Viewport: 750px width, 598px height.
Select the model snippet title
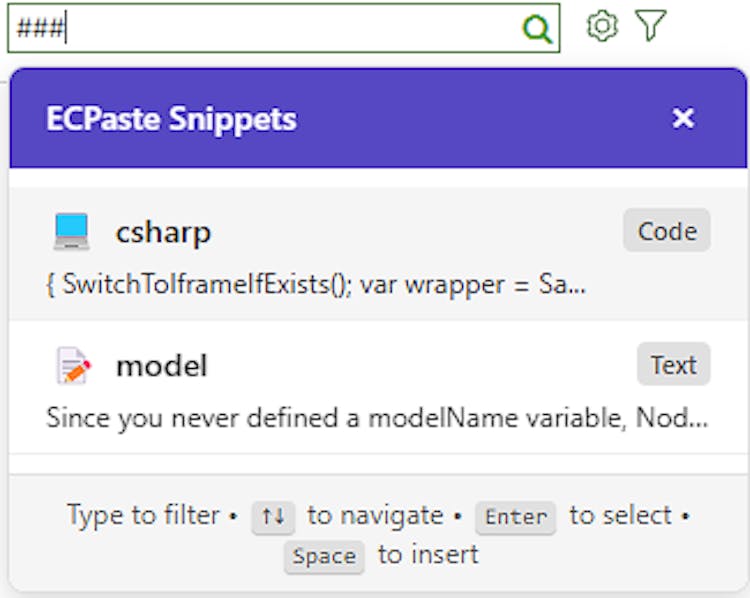pyautogui.click(x=162, y=366)
